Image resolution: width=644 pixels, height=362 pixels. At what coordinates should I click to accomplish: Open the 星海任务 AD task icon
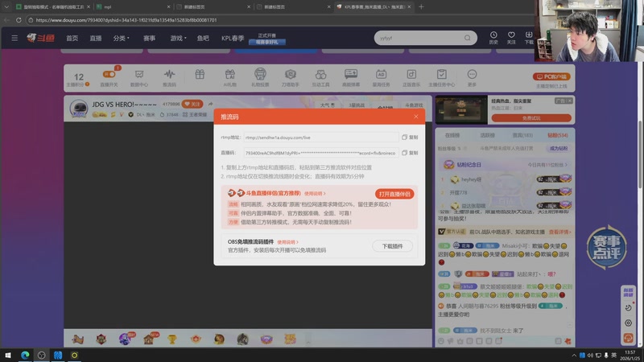click(x=381, y=77)
